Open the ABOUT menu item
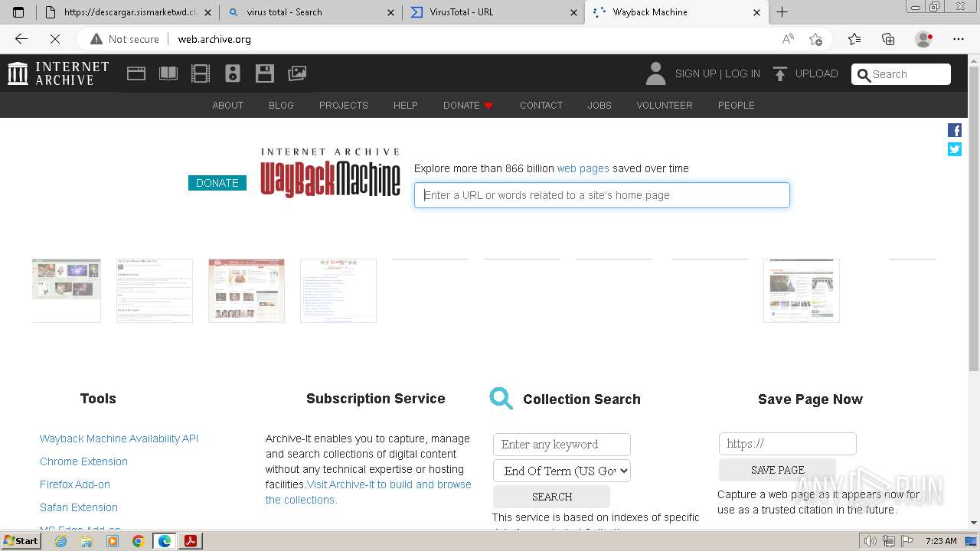980x551 pixels. coord(228,106)
